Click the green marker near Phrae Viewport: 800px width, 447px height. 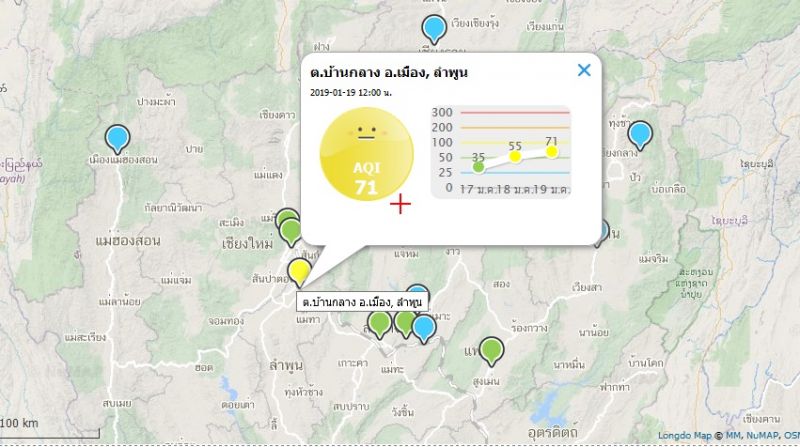point(490,350)
